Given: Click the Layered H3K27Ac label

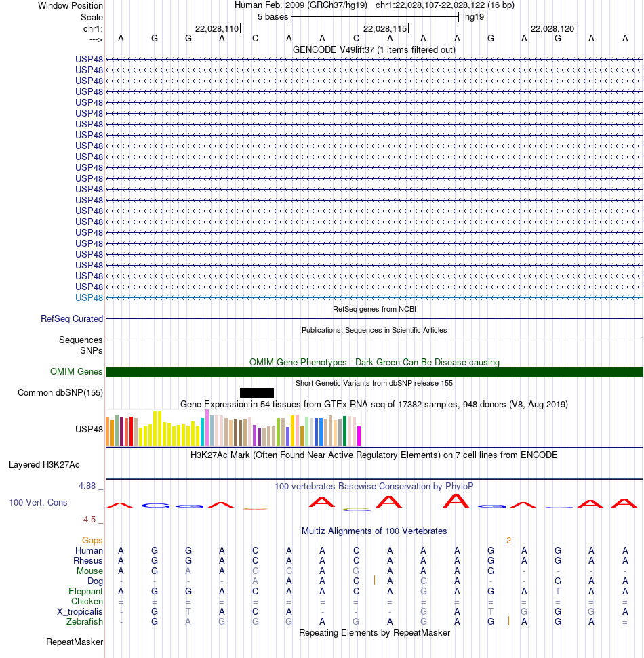Looking at the screenshot, I should tap(44, 465).
